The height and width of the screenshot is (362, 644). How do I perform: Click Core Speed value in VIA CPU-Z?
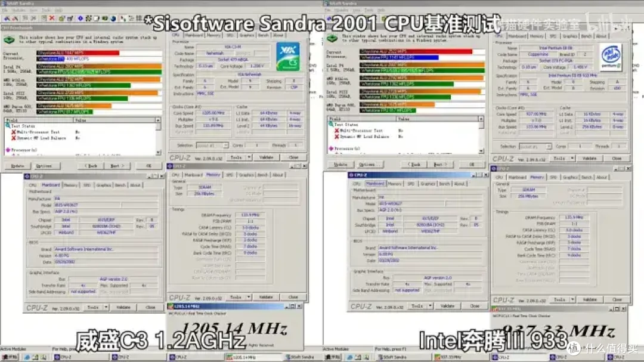[213, 113]
